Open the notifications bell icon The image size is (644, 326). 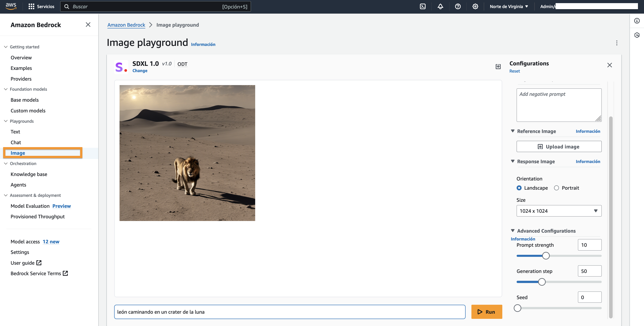tap(440, 6)
